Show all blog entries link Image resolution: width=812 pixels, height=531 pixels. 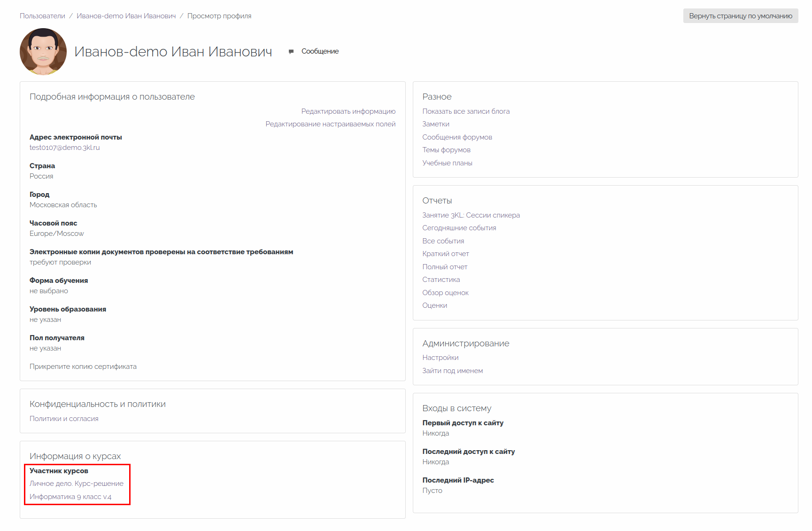(465, 111)
